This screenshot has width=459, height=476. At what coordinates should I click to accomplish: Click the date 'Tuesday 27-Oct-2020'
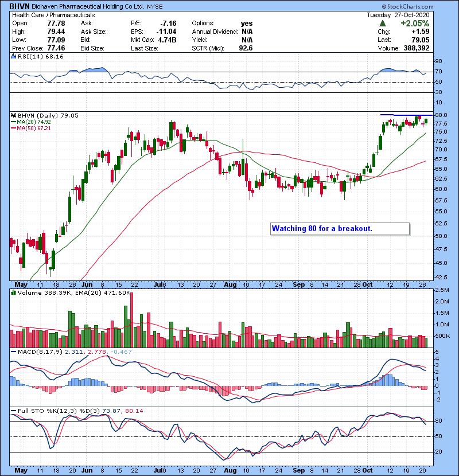(x=398, y=15)
